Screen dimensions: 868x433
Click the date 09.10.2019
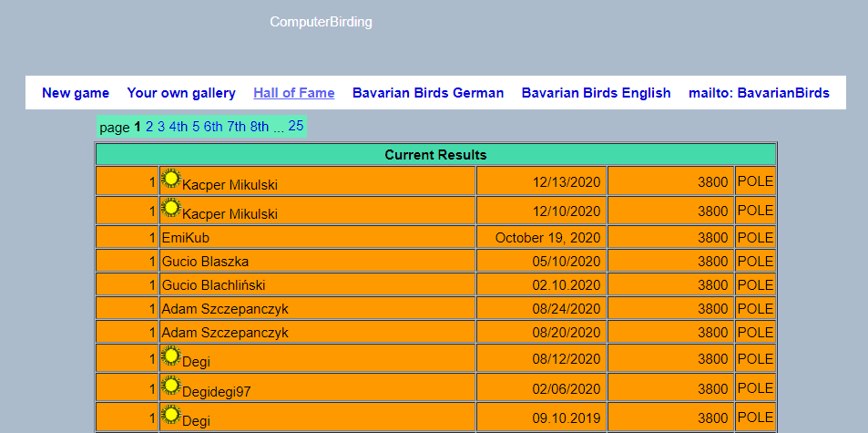pos(567,418)
